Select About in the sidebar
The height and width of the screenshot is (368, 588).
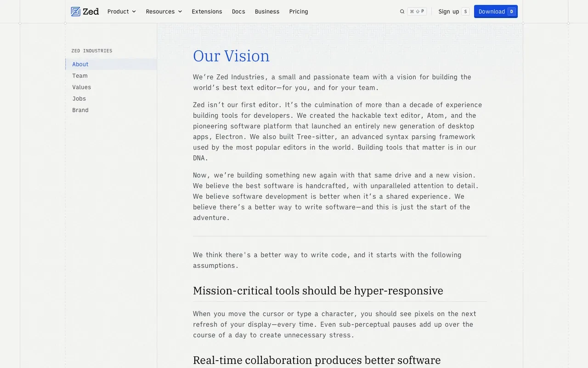point(111,64)
